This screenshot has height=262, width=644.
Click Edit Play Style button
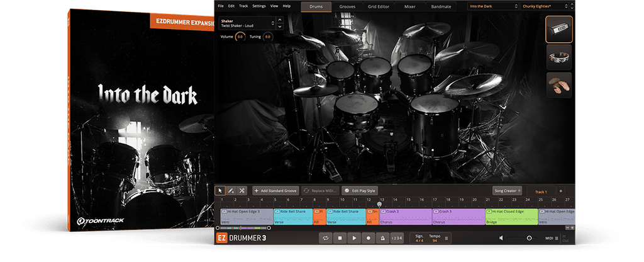coord(360,191)
